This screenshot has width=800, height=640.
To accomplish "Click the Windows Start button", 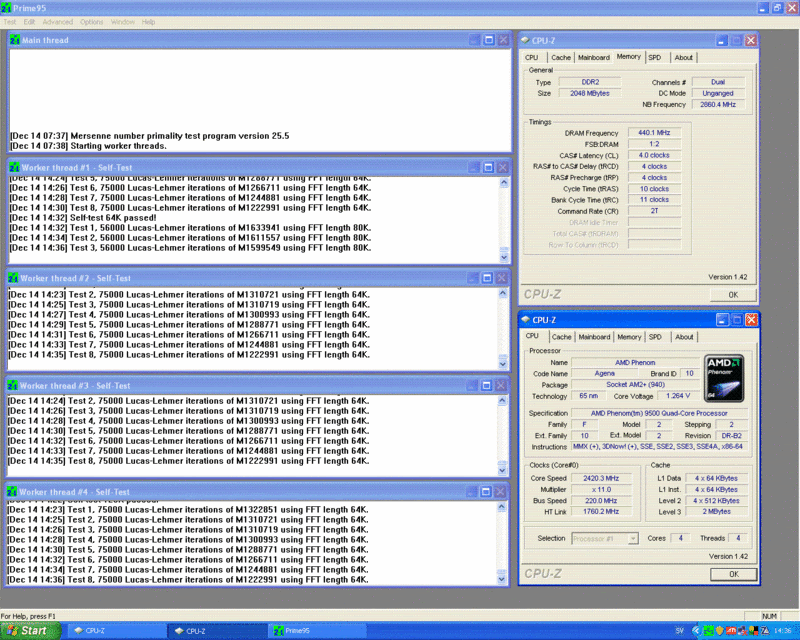I will pos(28,631).
